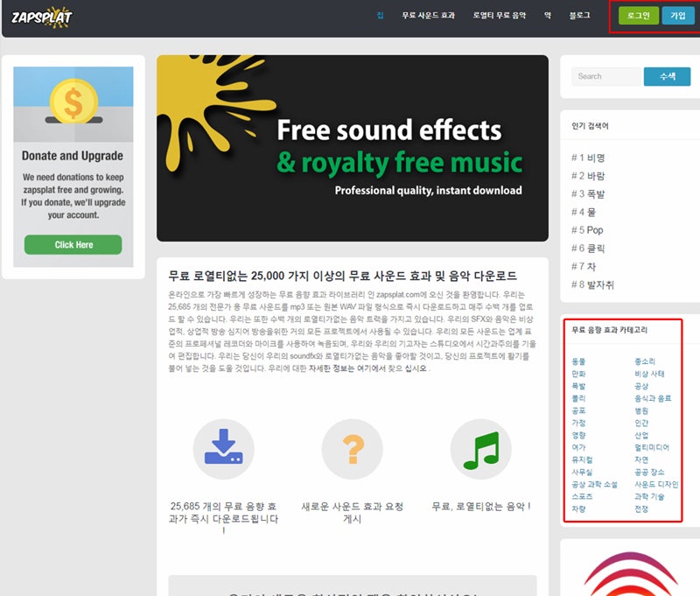Click the orange question mark icon
Viewport: 700px width, 596px height.
[x=353, y=449]
